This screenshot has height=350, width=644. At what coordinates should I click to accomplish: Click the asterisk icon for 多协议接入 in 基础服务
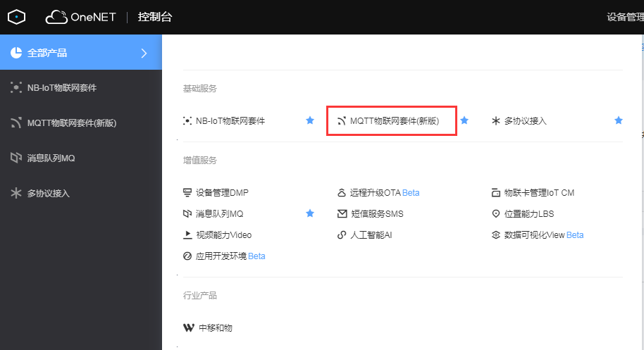496,120
